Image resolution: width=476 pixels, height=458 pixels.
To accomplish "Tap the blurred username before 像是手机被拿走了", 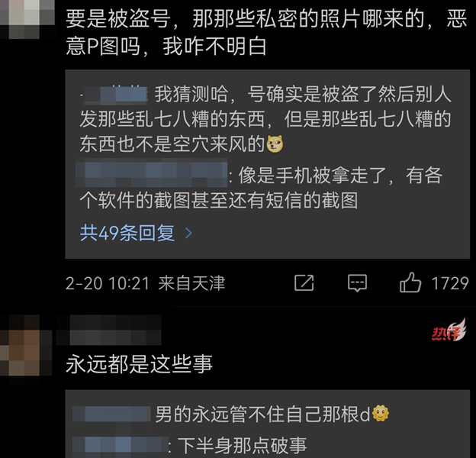I will click(152, 173).
